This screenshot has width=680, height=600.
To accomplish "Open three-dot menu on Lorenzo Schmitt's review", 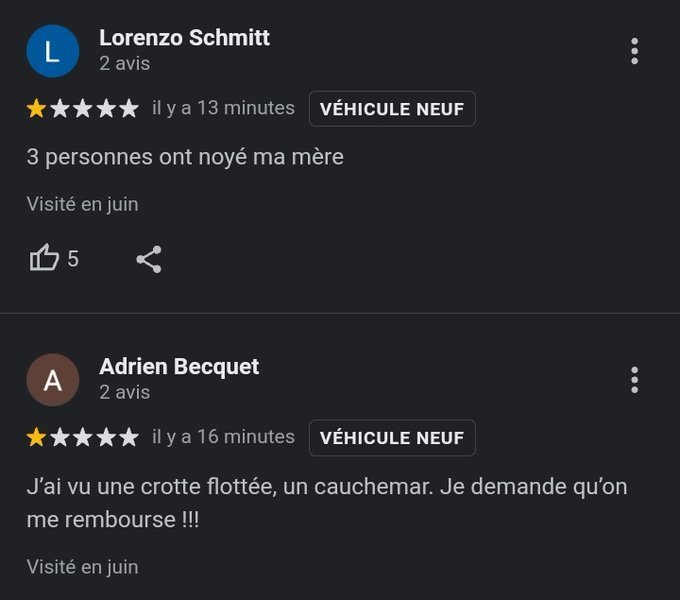I will pos(634,51).
